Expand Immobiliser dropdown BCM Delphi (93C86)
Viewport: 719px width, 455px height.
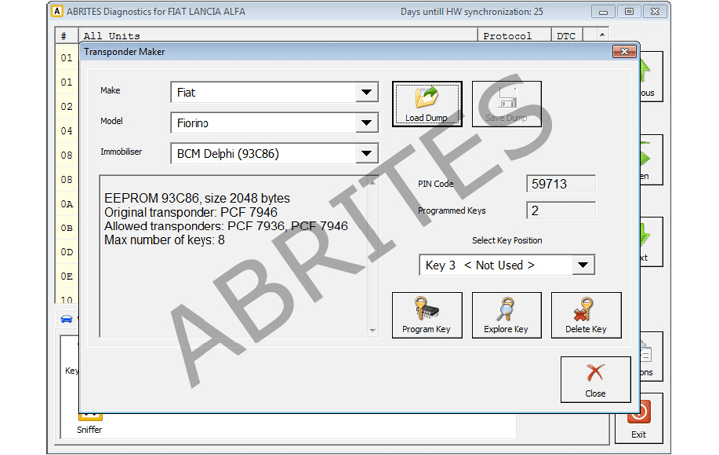(x=365, y=153)
